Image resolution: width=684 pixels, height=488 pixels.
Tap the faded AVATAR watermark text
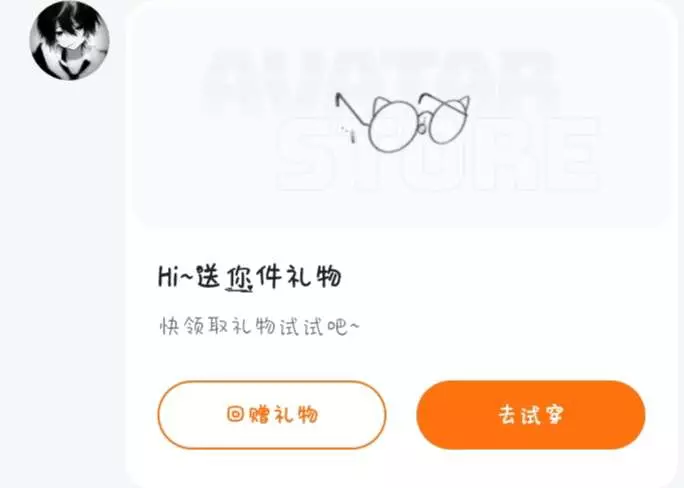point(380,81)
